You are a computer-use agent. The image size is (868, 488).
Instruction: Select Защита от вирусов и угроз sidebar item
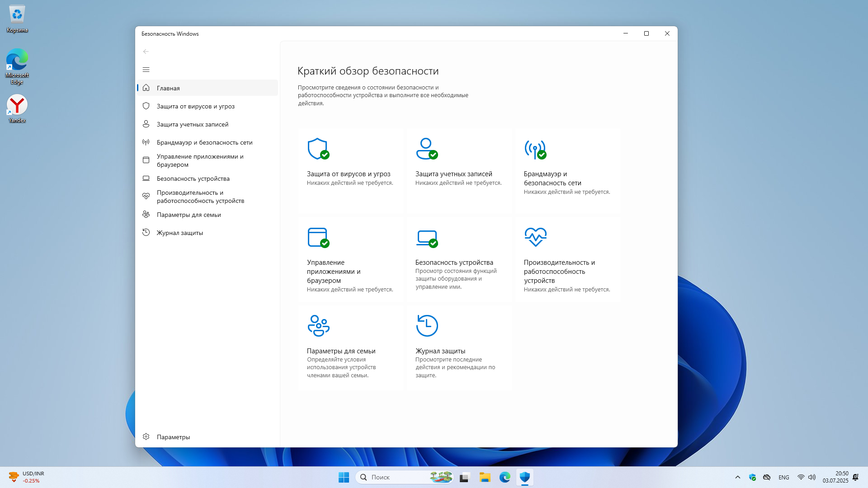195,106
